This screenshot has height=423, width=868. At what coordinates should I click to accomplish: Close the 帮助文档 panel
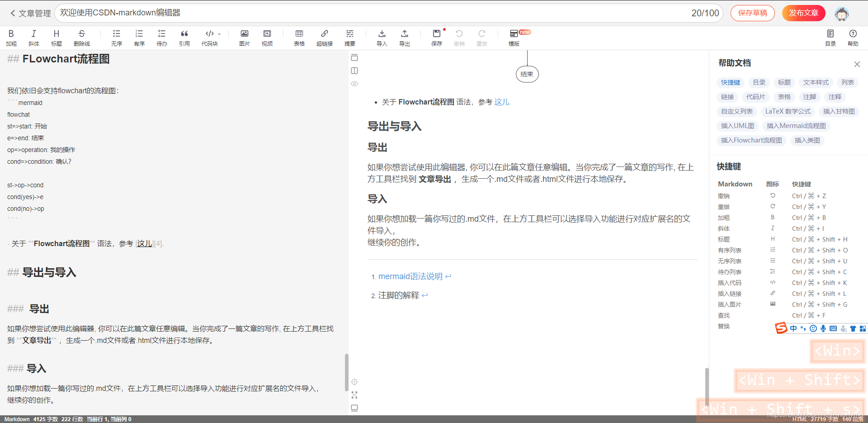click(x=857, y=64)
